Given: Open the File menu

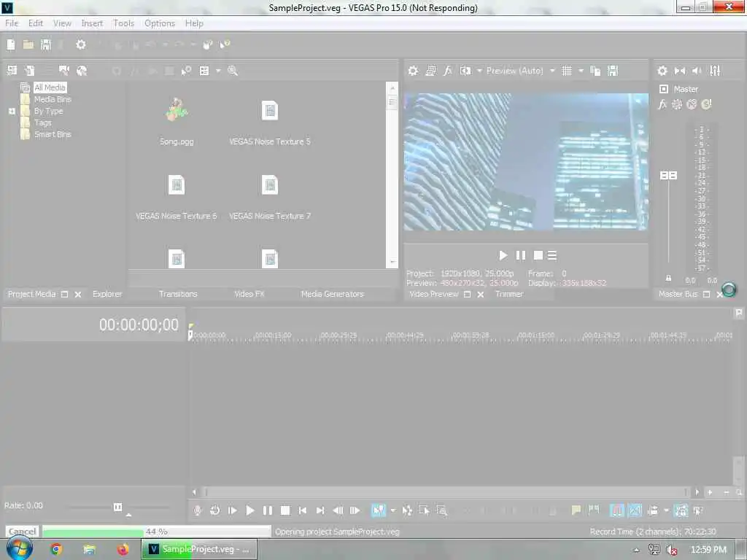Looking at the screenshot, I should pyautogui.click(x=12, y=23).
